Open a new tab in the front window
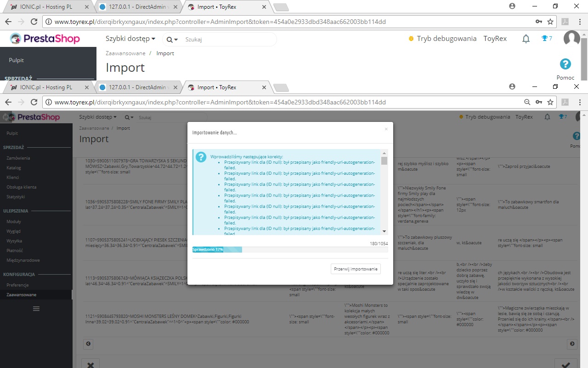588x368 pixels. click(x=281, y=87)
